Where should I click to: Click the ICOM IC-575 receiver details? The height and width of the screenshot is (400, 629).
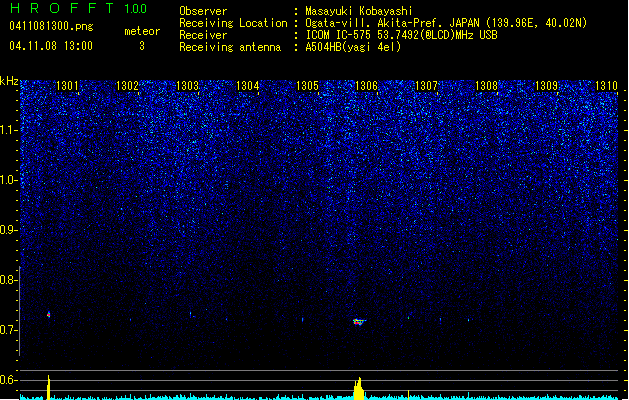click(x=401, y=35)
